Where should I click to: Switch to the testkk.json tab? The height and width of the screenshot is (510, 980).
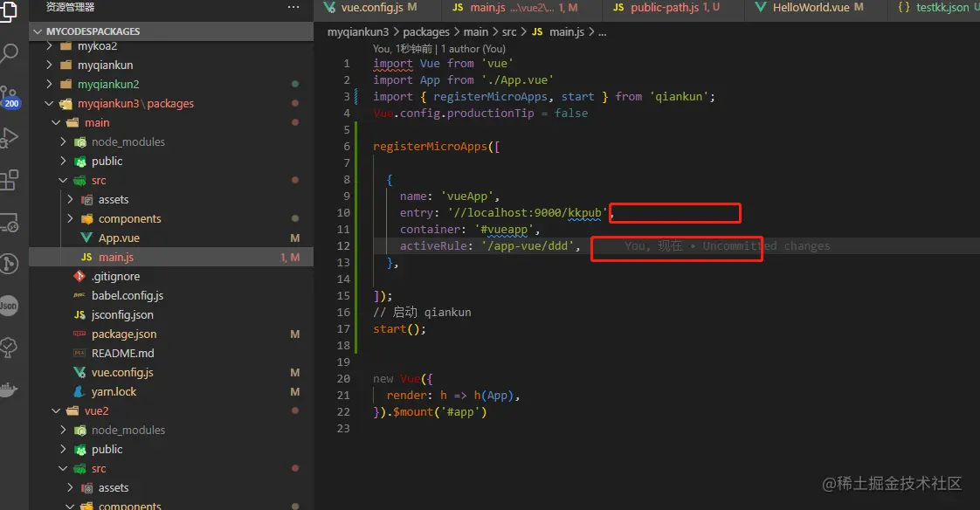coord(936,8)
